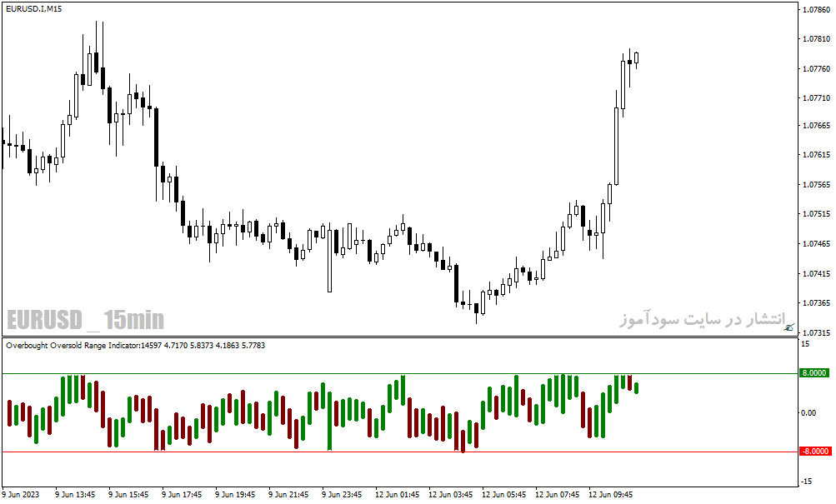836x504 pixels.
Task: Select the red -8.0000 level tag
Action: 814,452
